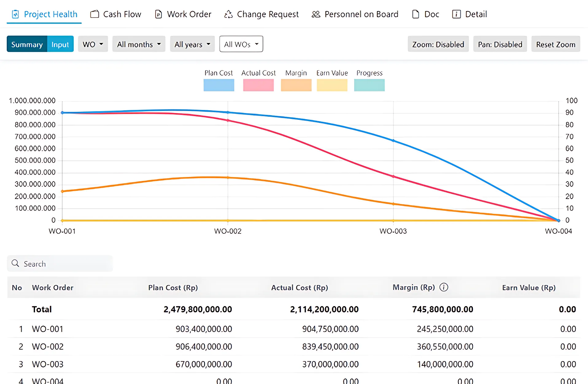
Task: Open the All years dropdown
Action: pyautogui.click(x=192, y=44)
